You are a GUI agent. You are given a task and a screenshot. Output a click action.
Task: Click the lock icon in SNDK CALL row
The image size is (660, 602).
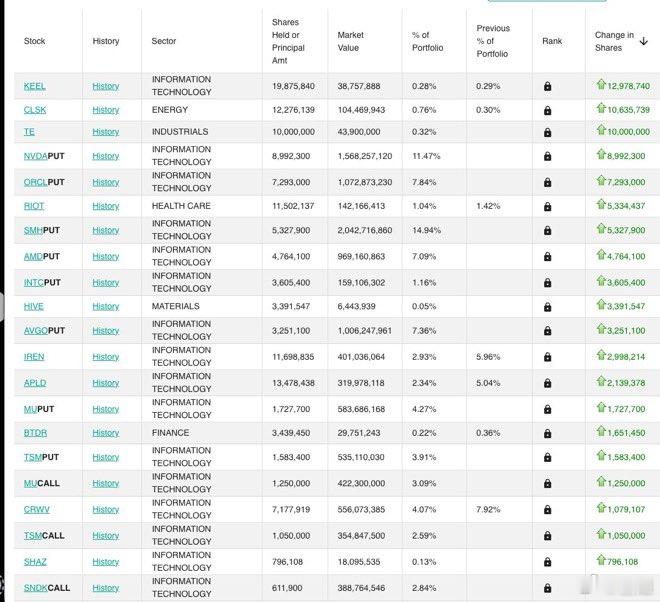[x=547, y=588]
